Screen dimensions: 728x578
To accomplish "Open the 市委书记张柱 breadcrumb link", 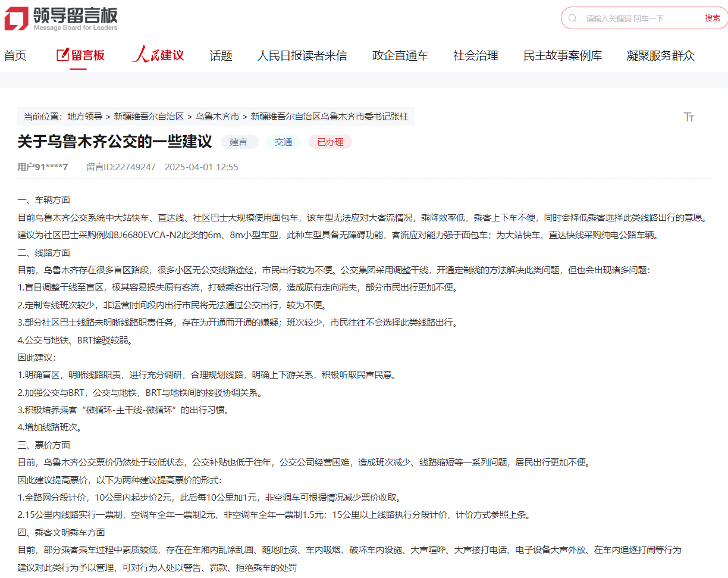I will point(329,117).
